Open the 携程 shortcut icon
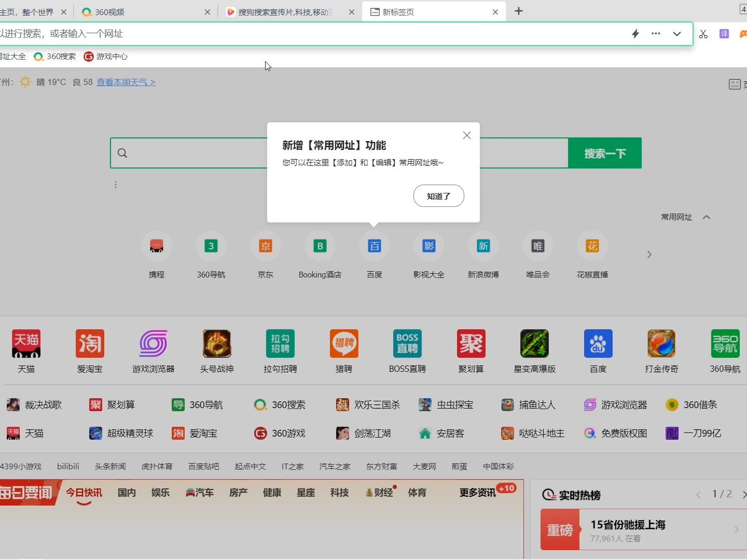This screenshot has height=560, width=747. tap(157, 246)
